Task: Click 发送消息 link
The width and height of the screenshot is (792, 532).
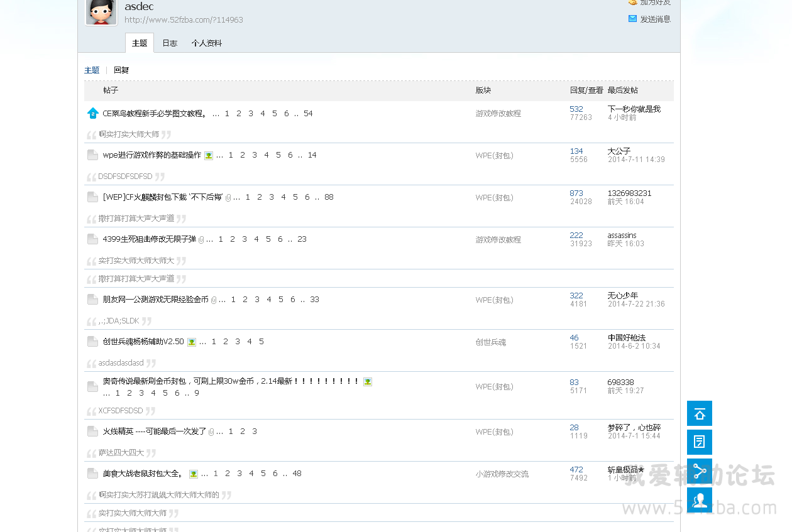Action: click(x=655, y=19)
